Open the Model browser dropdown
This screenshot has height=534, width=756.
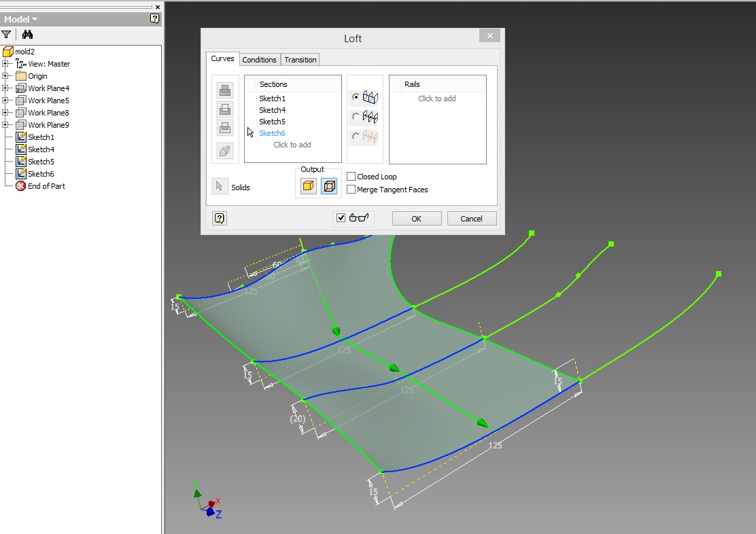[x=20, y=19]
